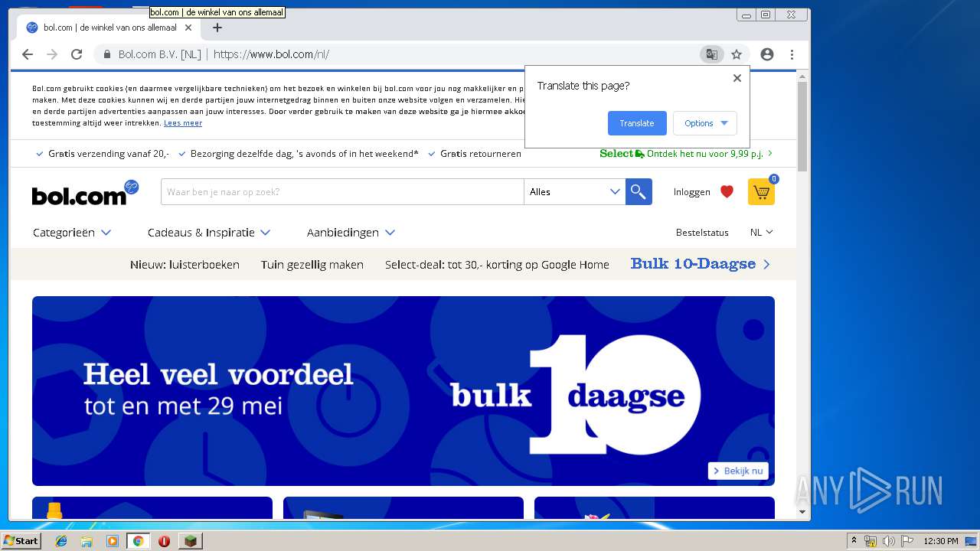Image resolution: width=980 pixels, height=551 pixels.
Task: Open the translate Options dropdown
Action: [705, 123]
